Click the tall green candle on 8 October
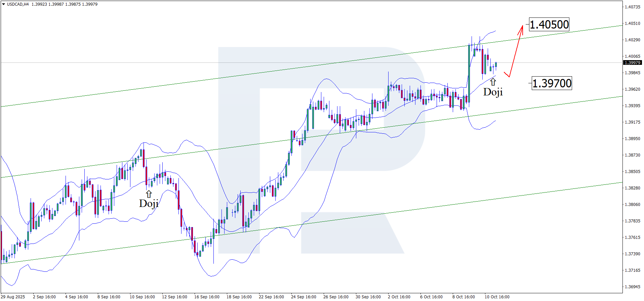 click(x=469, y=73)
